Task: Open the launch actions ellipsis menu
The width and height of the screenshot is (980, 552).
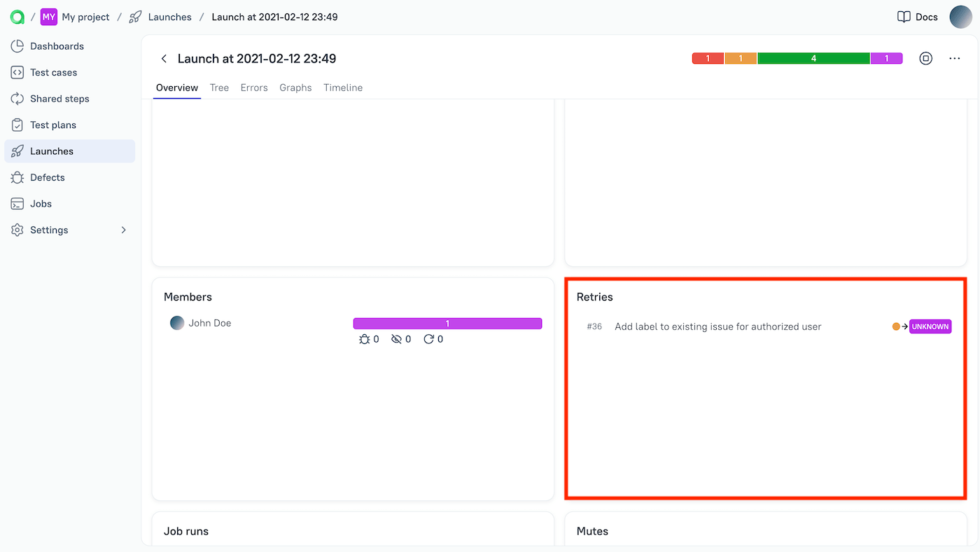Action: (954, 58)
